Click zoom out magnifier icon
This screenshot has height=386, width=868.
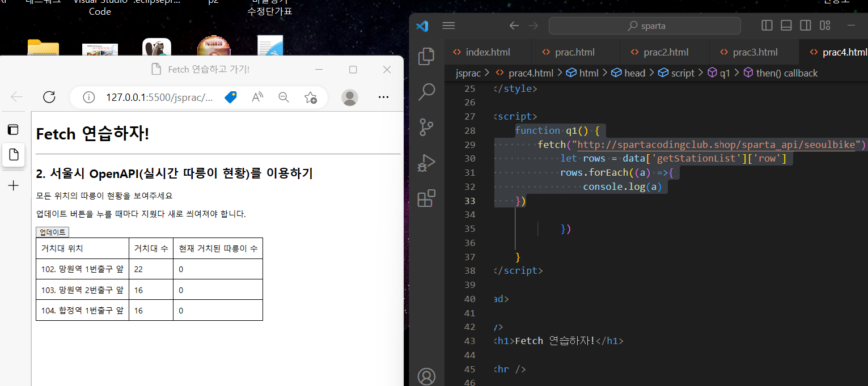pos(284,97)
